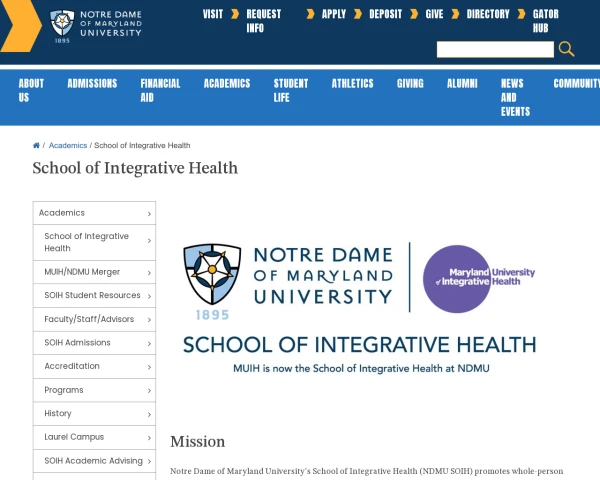The width and height of the screenshot is (600, 480).
Task: Expand the History chevron
Action: pyautogui.click(x=149, y=415)
